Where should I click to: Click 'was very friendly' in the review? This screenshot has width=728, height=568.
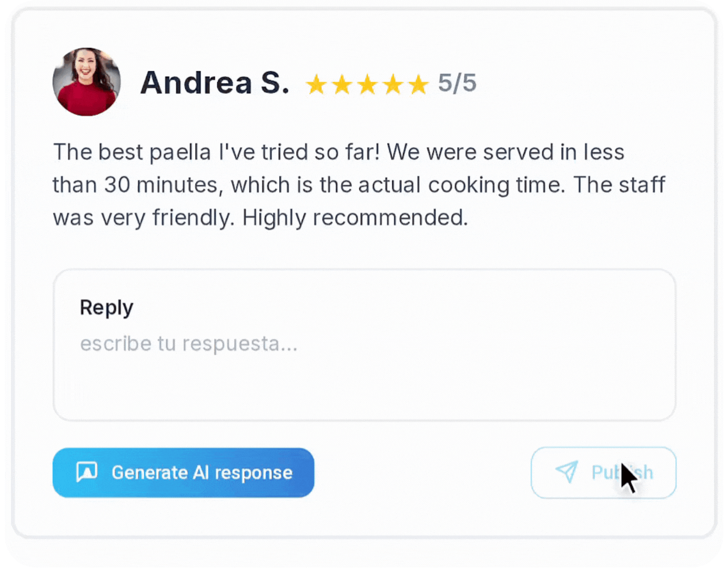pyautogui.click(x=143, y=218)
